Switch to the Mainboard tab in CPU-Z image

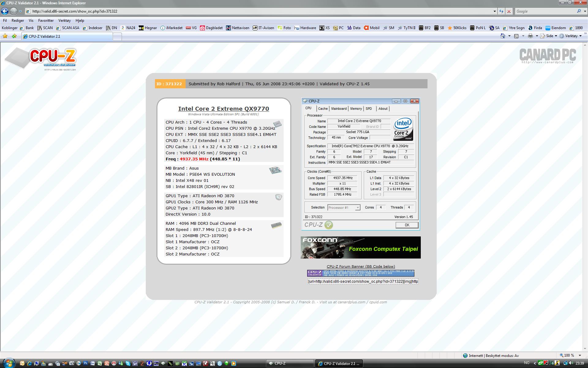point(339,109)
